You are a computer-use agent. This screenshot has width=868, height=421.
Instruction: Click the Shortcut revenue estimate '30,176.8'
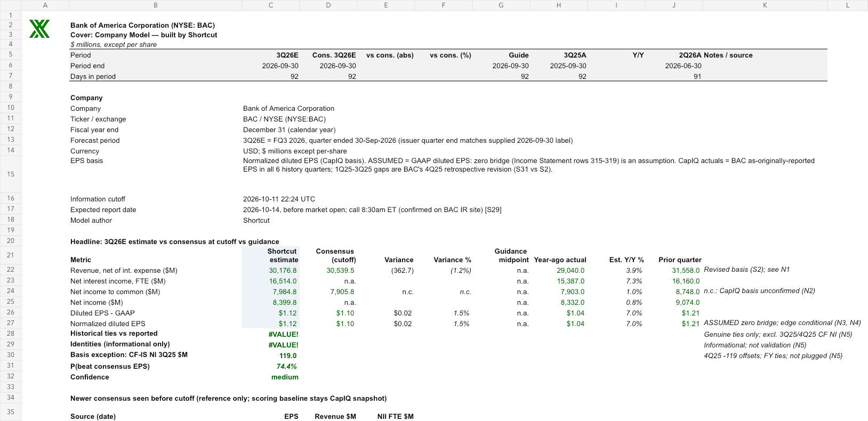pyautogui.click(x=283, y=271)
